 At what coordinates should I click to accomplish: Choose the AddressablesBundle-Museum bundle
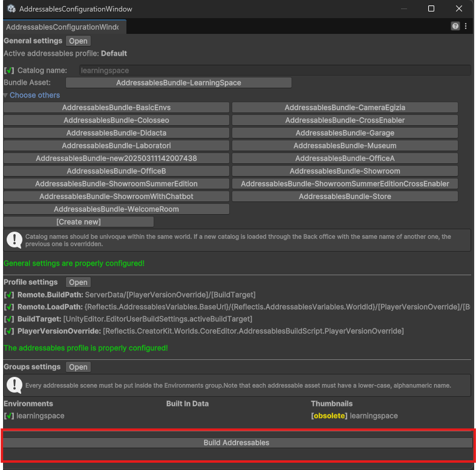345,146
